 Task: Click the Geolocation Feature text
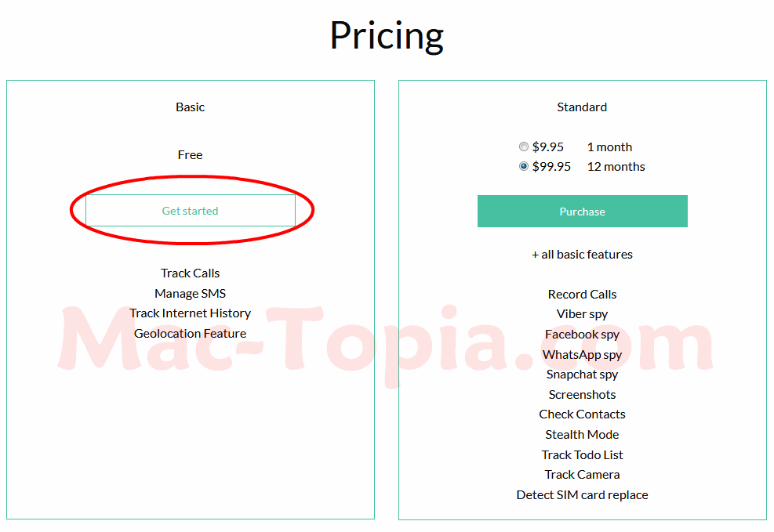tap(190, 333)
